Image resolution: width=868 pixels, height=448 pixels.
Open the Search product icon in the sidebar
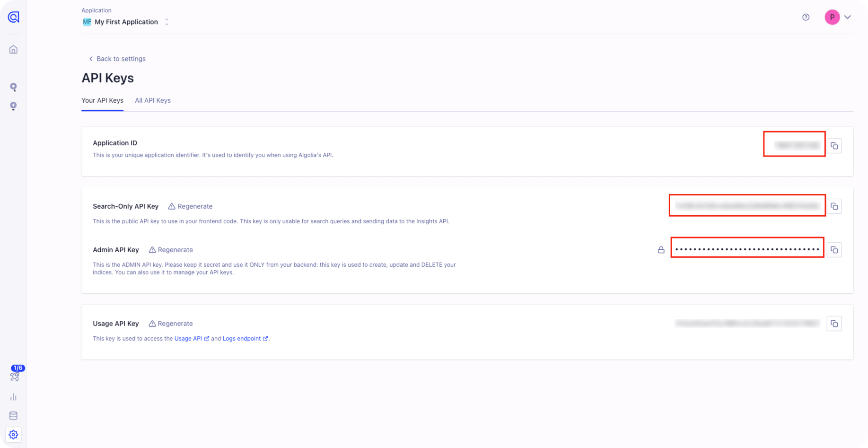point(13,87)
